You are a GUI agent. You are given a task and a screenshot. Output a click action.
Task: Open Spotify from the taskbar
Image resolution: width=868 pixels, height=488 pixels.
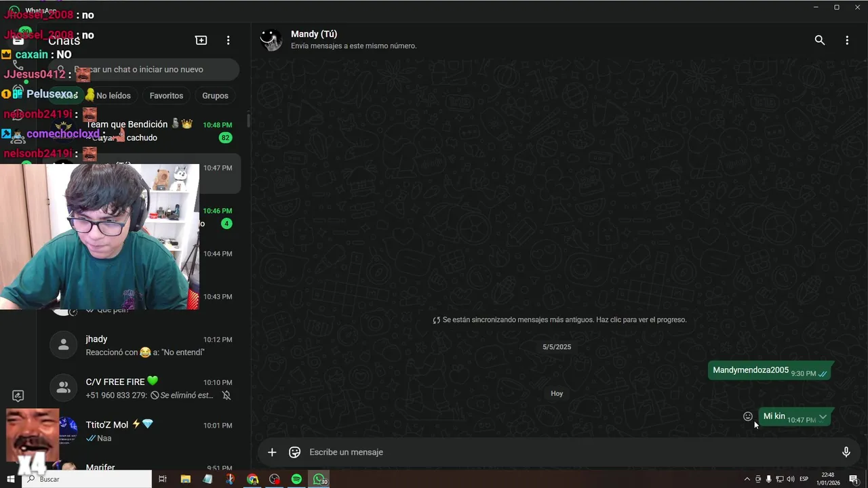pyautogui.click(x=296, y=479)
